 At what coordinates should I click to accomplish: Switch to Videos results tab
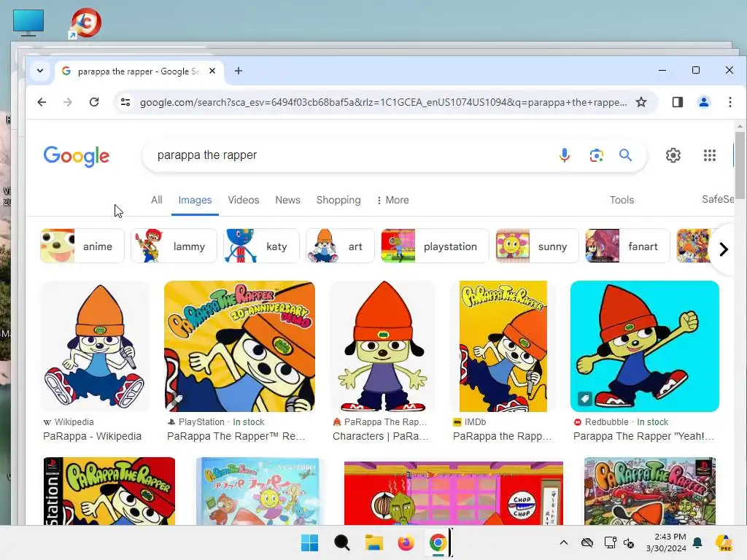[244, 200]
